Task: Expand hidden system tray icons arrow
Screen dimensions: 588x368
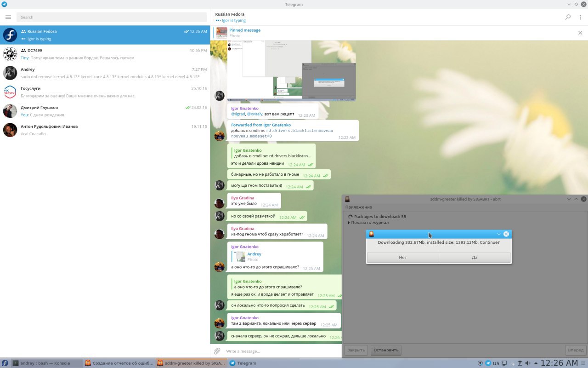Action: pyautogui.click(x=536, y=363)
